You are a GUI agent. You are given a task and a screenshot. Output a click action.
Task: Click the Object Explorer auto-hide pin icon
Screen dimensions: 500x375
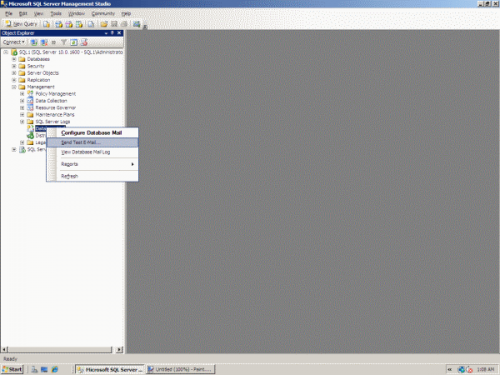coord(112,33)
